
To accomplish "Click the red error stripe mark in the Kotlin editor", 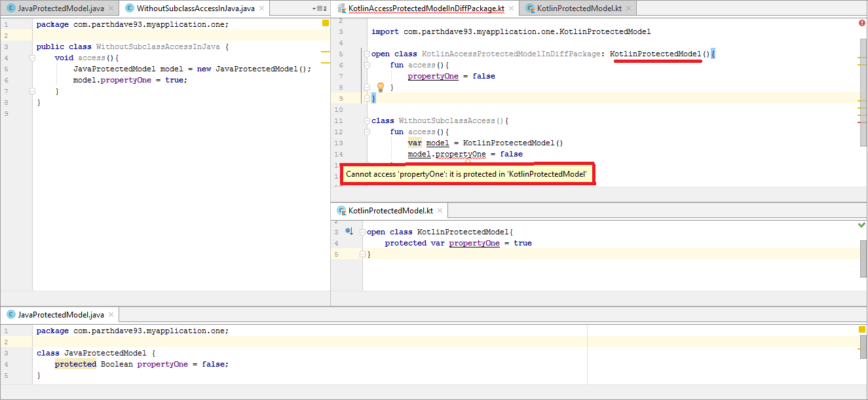I will click(x=861, y=122).
